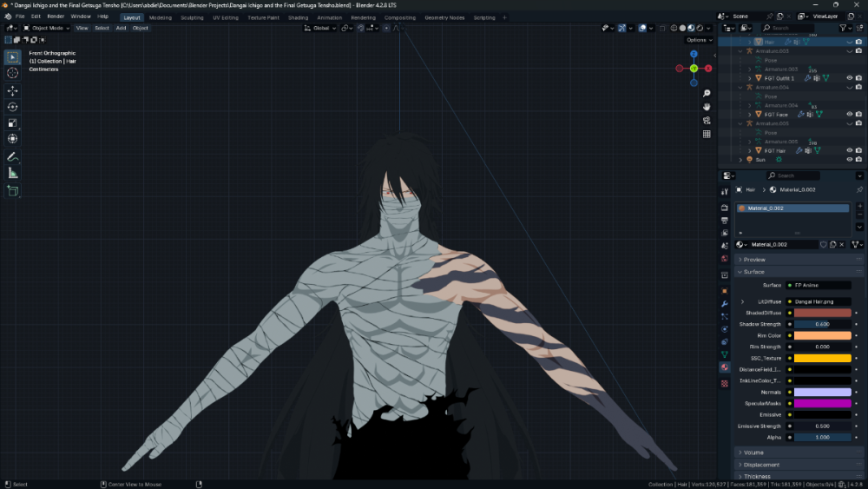Hide FGT Outfit 1 in viewport

849,77
